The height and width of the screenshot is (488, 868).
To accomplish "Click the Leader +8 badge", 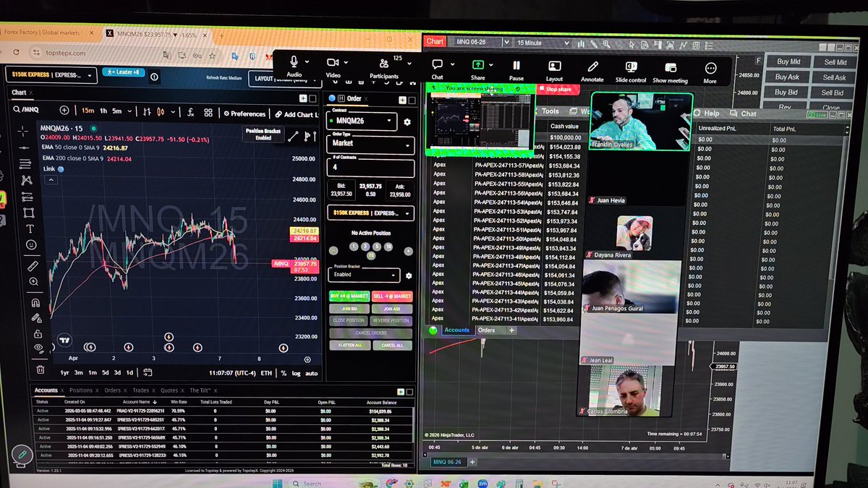I will coord(124,73).
